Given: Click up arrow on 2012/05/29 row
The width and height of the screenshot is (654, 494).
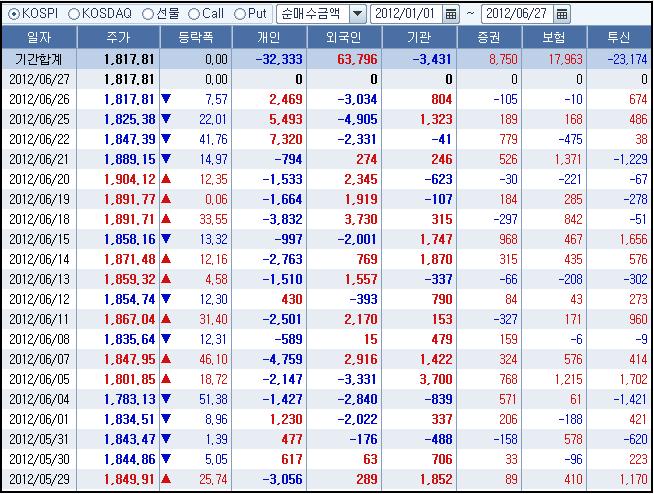Looking at the screenshot, I should (x=166, y=479).
